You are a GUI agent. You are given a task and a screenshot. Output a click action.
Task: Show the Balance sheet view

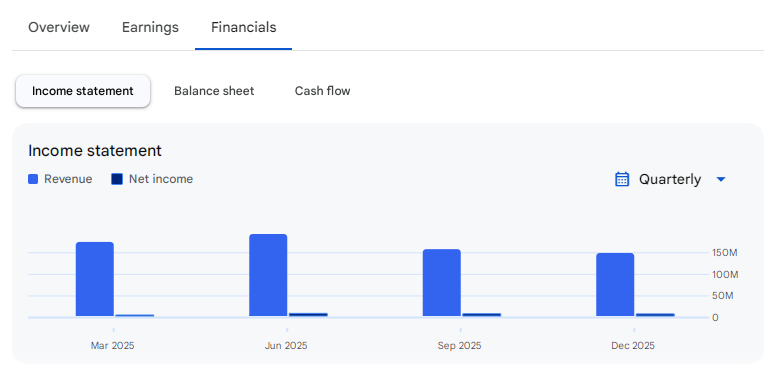coord(214,91)
